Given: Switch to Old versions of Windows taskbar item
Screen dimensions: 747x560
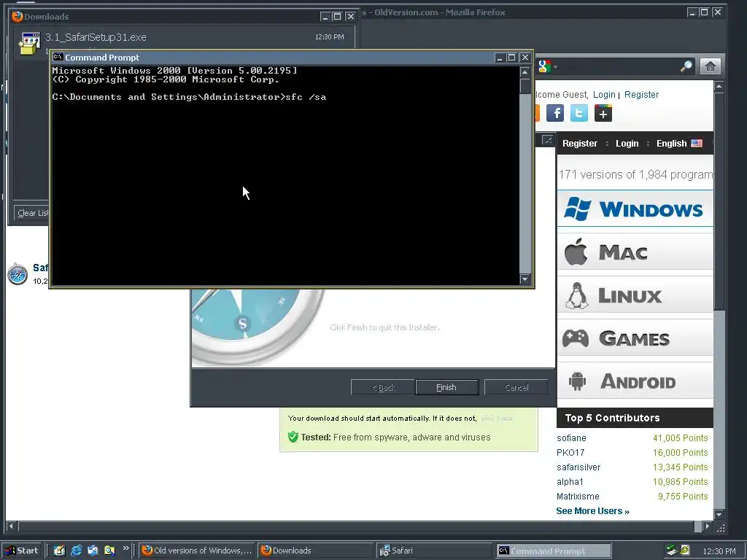Looking at the screenshot, I should click(x=197, y=551).
